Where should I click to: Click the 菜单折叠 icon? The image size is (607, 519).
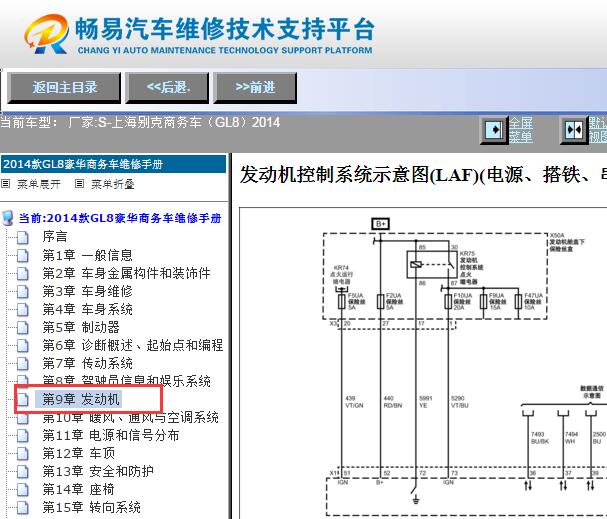tap(79, 184)
